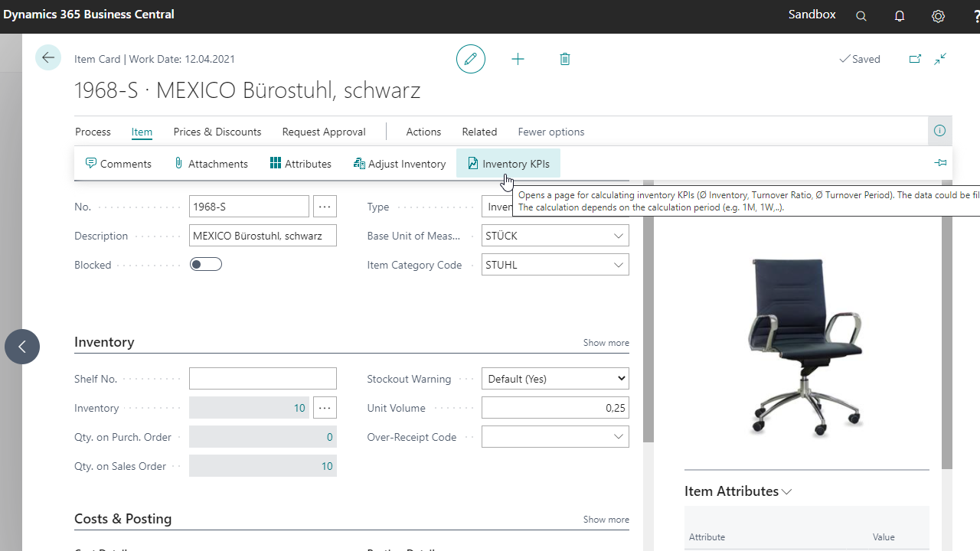
Task: Open notifications bell icon
Action: coord(900,16)
